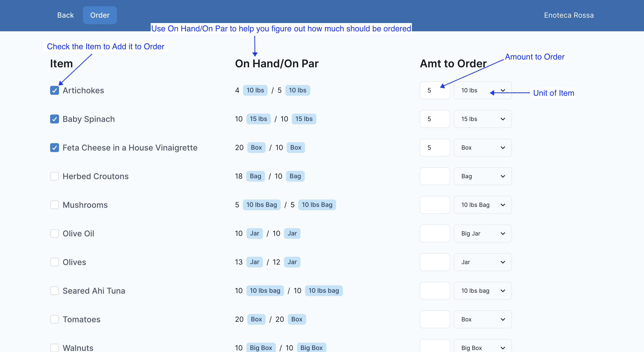Uncheck Feta Cheese in a House Vinaigrette
This screenshot has height=352, width=644.
coord(54,148)
